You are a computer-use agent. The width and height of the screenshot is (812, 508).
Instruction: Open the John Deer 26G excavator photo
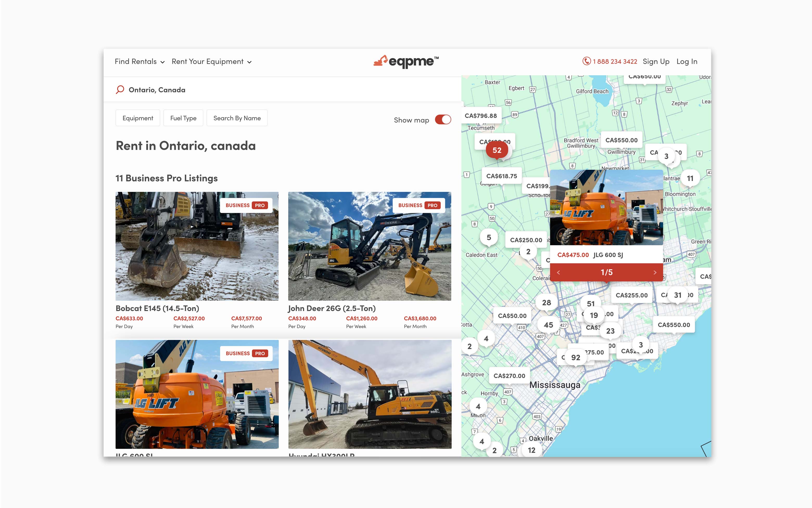click(x=369, y=246)
